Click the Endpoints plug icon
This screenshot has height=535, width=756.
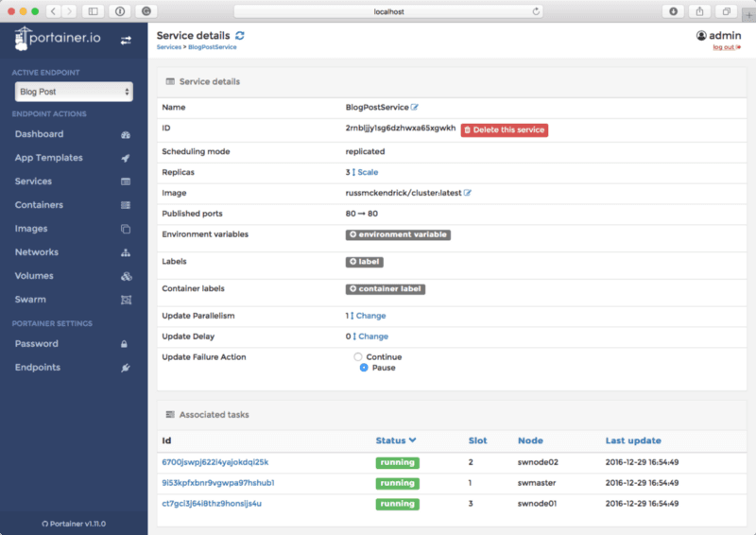(x=126, y=368)
